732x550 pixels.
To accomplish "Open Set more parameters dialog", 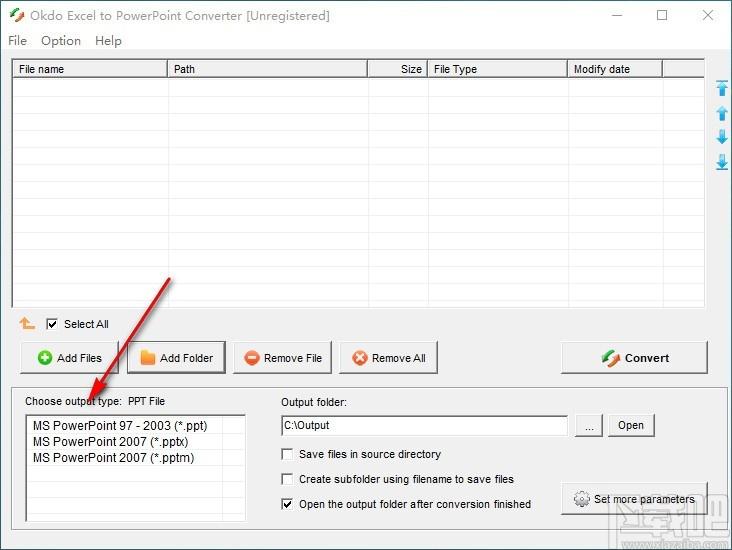I will tap(634, 499).
